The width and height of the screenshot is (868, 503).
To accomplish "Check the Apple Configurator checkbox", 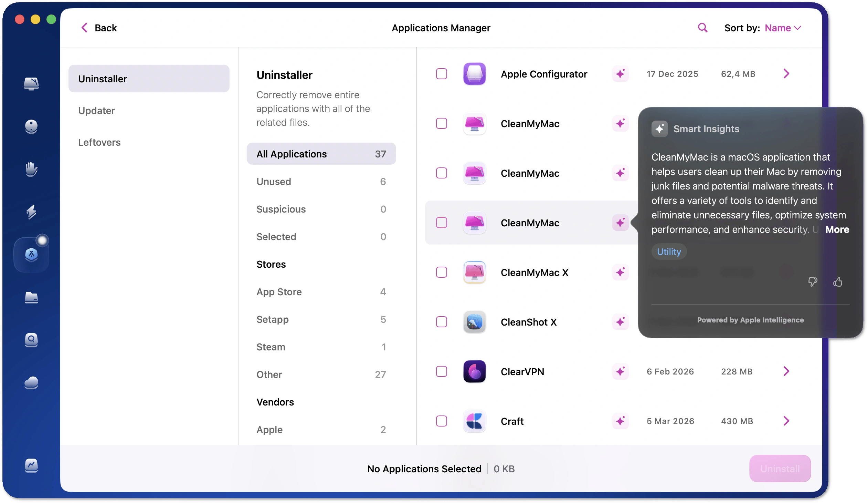I will point(441,74).
